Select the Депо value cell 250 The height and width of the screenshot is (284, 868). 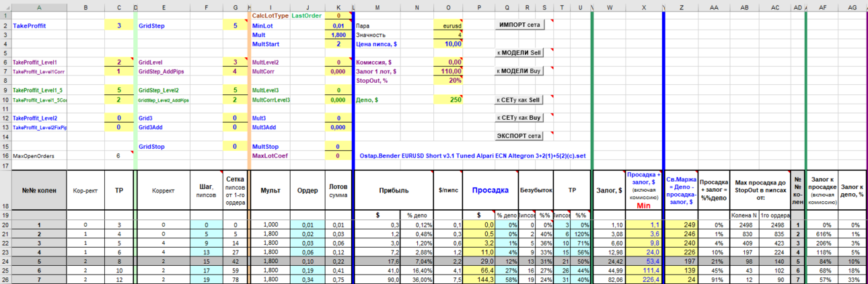[x=447, y=100]
